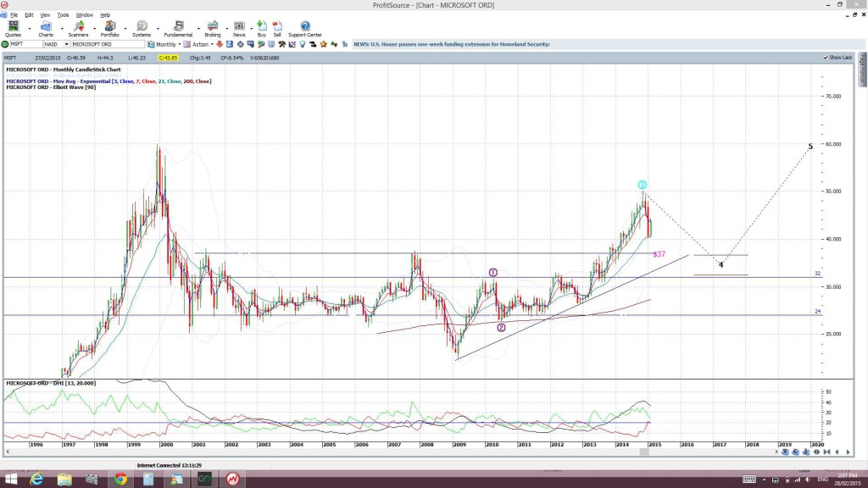This screenshot has height=488, width=868.
Task: Click the wave 1 circle marker
Action: click(492, 272)
